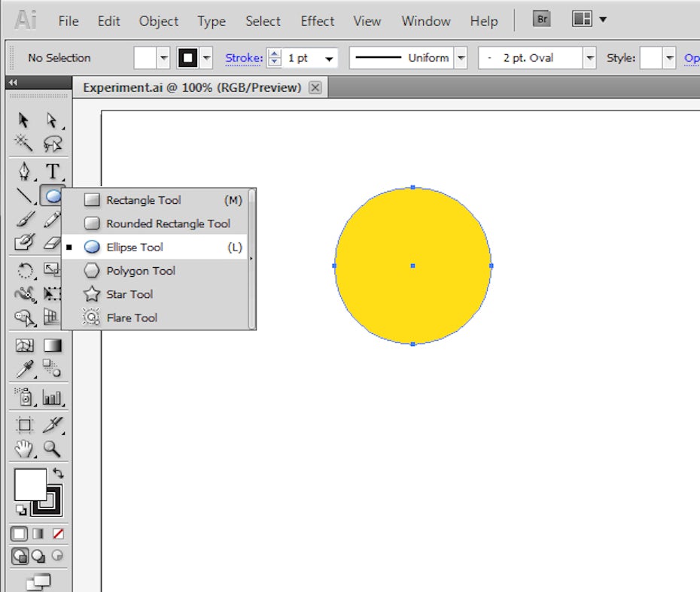Close the Experiment.ai document tab
700x592 pixels.
pos(315,87)
